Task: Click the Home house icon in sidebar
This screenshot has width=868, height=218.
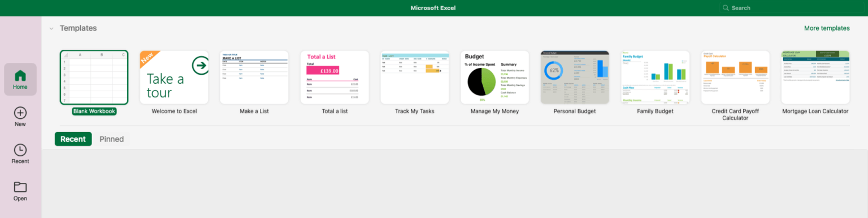Action: (x=20, y=75)
